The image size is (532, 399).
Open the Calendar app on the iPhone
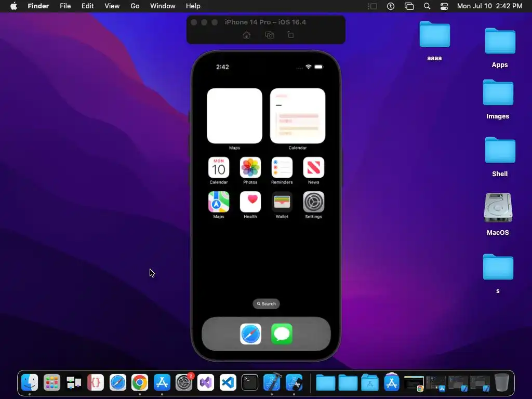pyautogui.click(x=219, y=167)
